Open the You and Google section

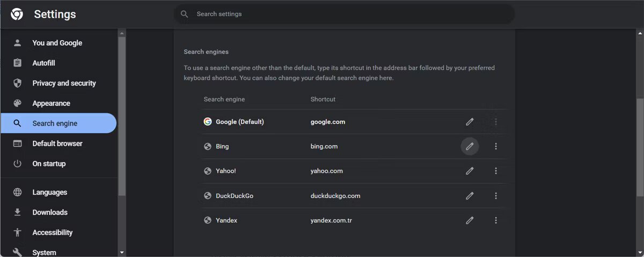(58, 43)
